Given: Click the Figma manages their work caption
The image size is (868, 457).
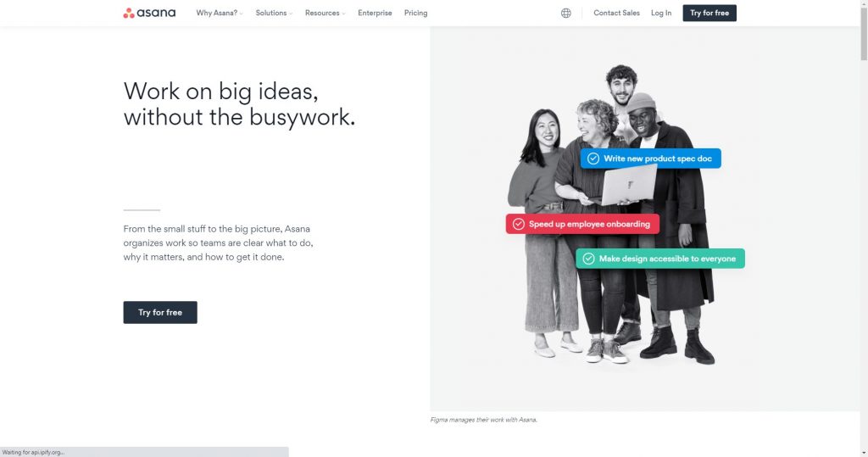Looking at the screenshot, I should point(484,420).
